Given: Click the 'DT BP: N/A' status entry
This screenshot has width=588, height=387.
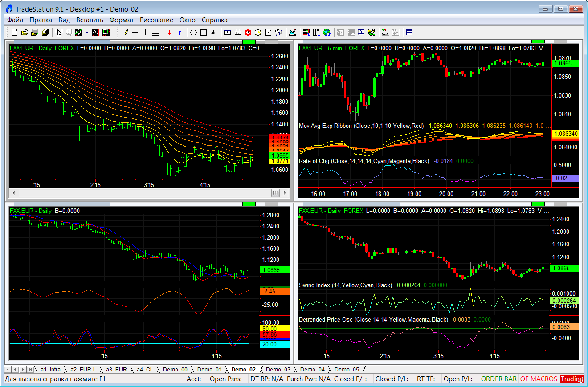Looking at the screenshot, I should coord(266,379).
